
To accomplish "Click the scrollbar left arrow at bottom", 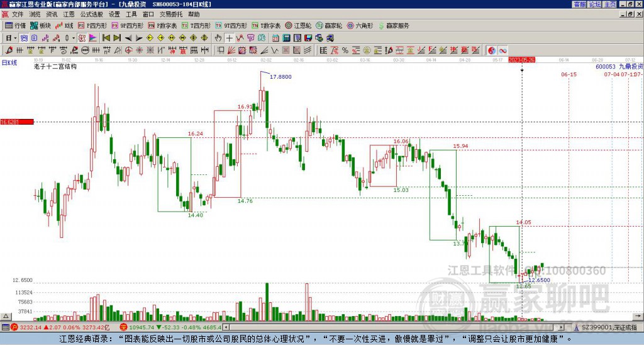I will (226, 327).
